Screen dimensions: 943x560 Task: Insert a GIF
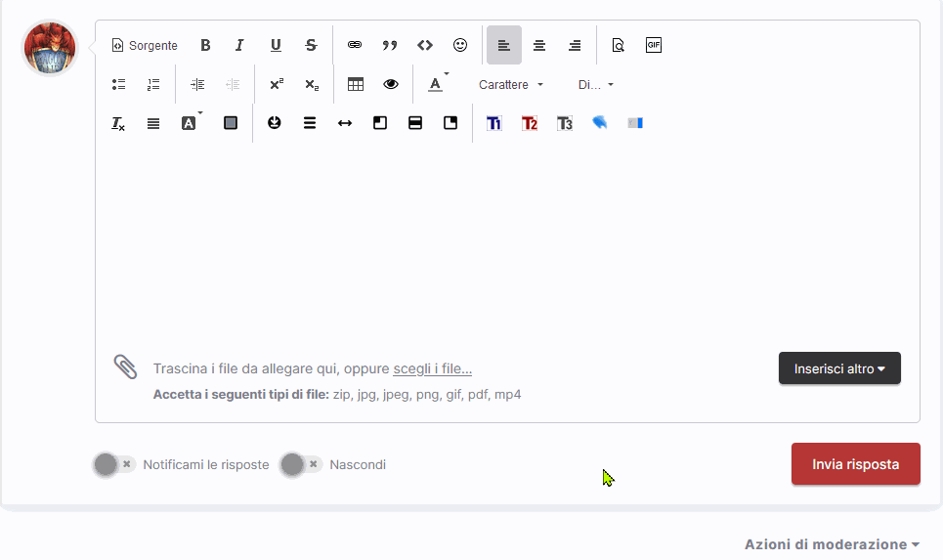pyautogui.click(x=654, y=45)
